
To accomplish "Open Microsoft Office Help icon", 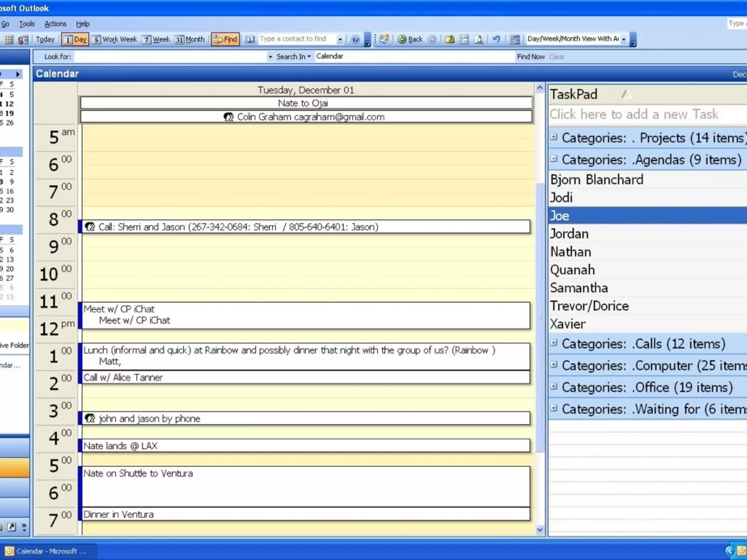I will point(355,39).
